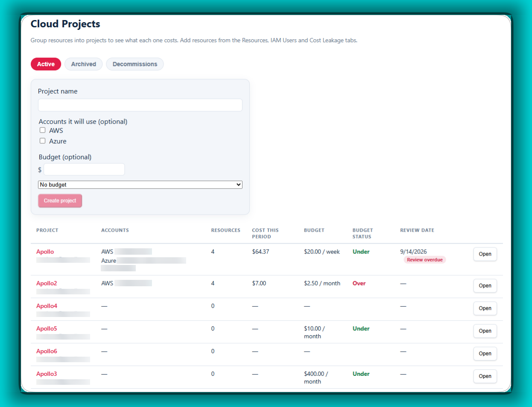Click AWS account in Apollo2 row
This screenshot has height=407, width=532.
point(126,283)
